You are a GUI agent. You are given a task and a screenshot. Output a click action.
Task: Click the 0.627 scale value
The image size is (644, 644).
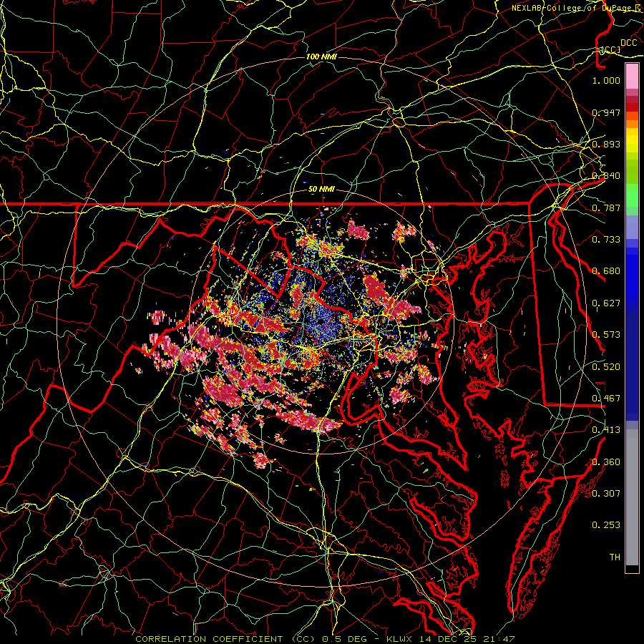(606, 303)
